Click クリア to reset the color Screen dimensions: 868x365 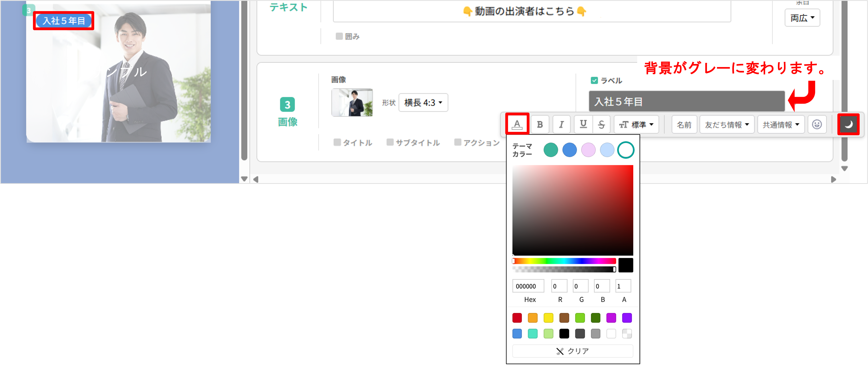tap(572, 351)
